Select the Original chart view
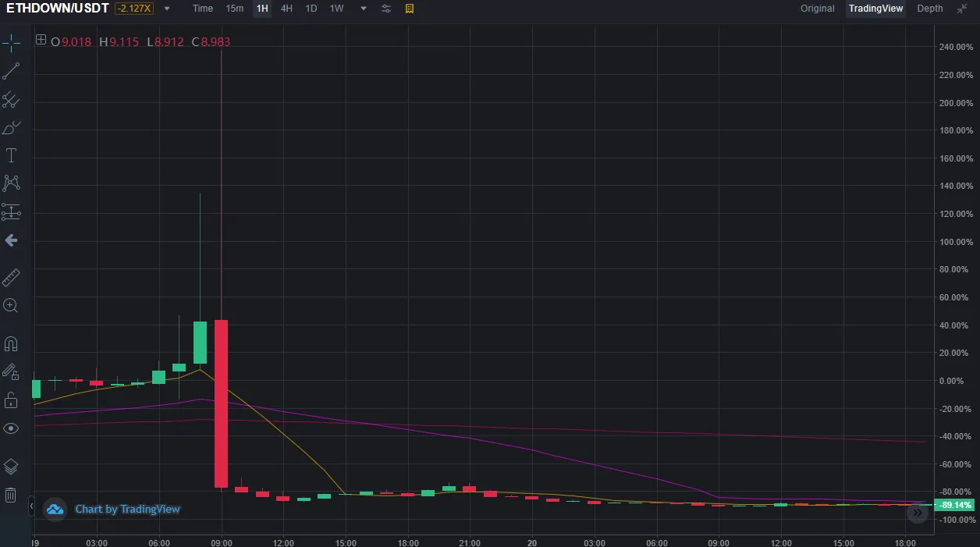The image size is (980, 547). [x=817, y=9]
